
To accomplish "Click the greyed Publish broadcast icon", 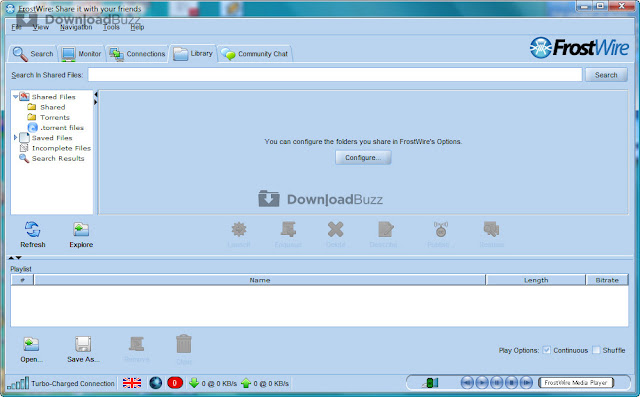I will (441, 229).
